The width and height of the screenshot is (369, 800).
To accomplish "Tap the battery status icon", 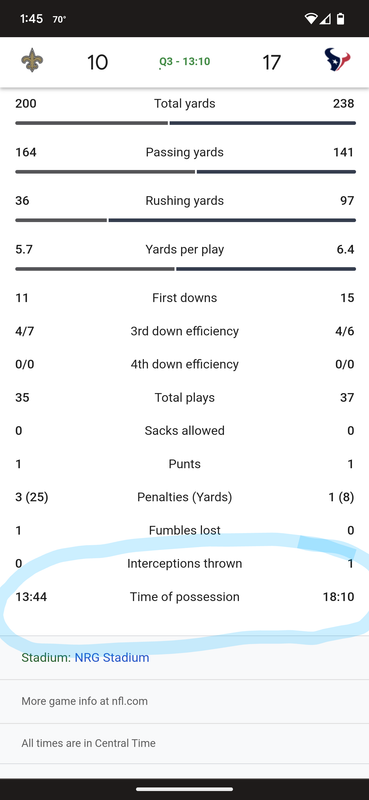I will point(340,19).
